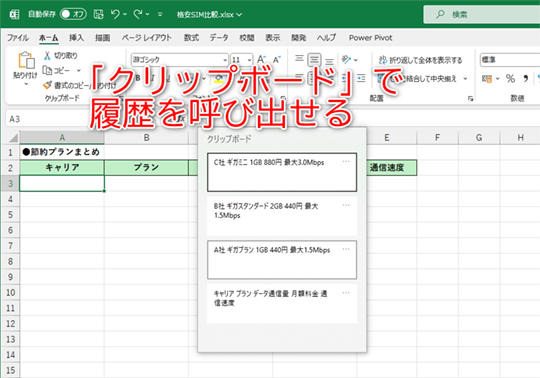Click the 検索 search box
540x378 pixels.
pyautogui.click(x=481, y=14)
